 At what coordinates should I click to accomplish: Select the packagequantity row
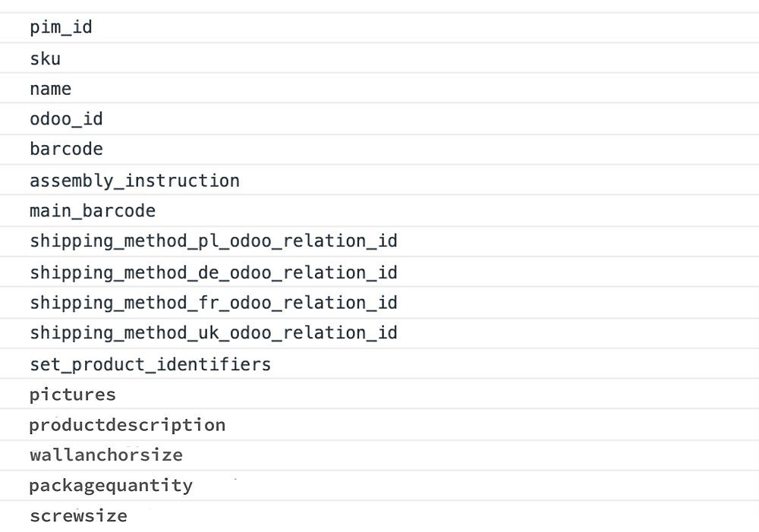[111, 486]
